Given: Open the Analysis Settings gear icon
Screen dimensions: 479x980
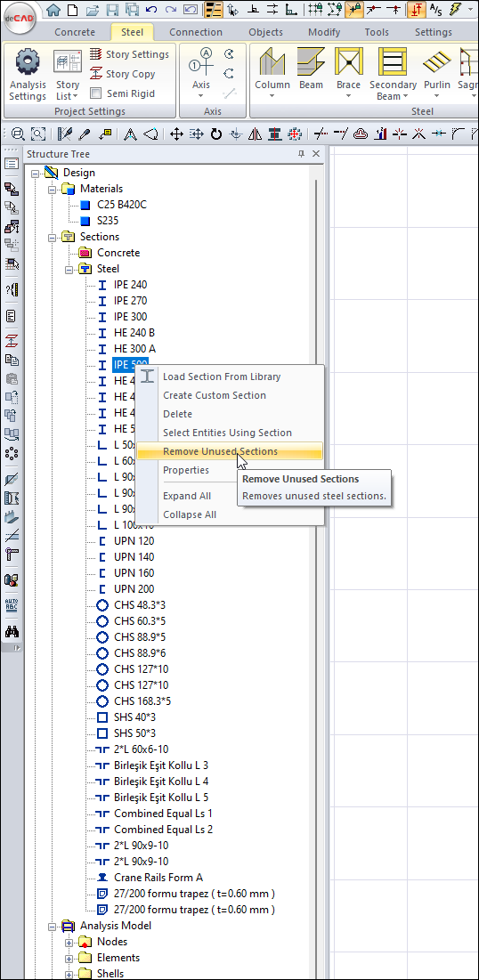Looking at the screenshot, I should point(28,62).
